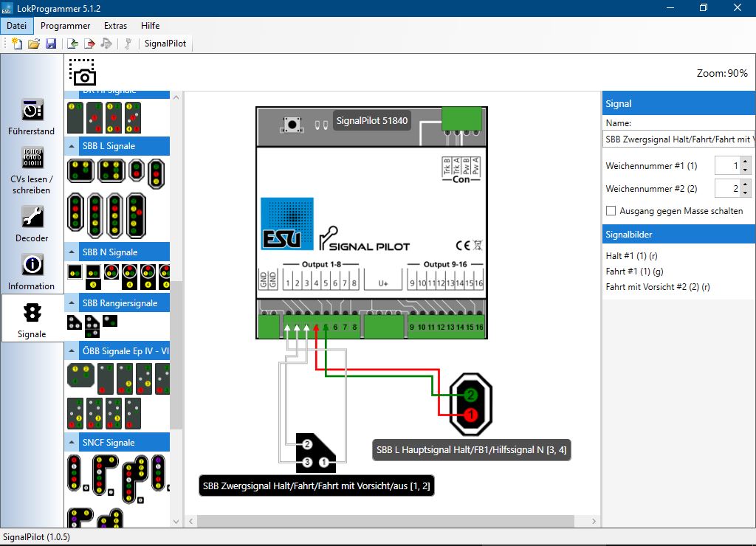
Task: Read decoder data (green arrow page icon)
Action: pos(72,44)
